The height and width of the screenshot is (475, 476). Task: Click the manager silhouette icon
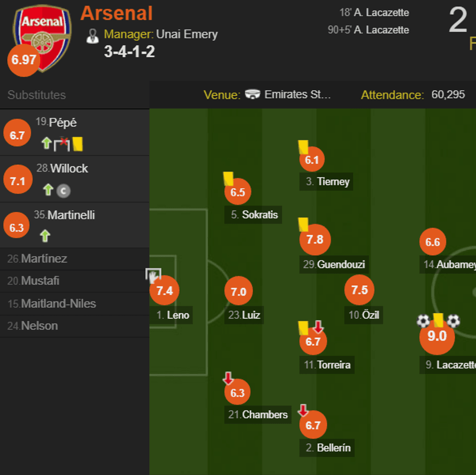(92, 35)
